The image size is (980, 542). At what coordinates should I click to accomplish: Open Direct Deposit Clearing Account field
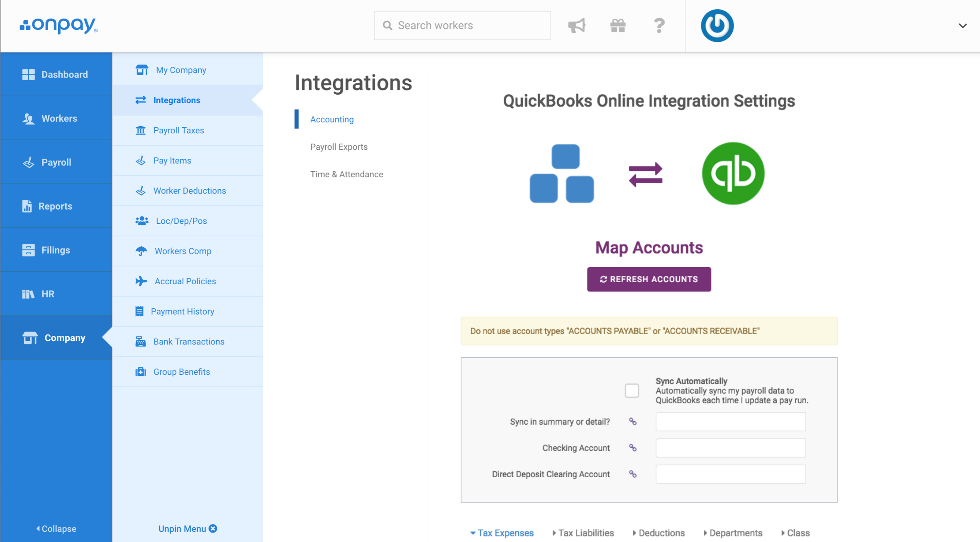(731, 474)
